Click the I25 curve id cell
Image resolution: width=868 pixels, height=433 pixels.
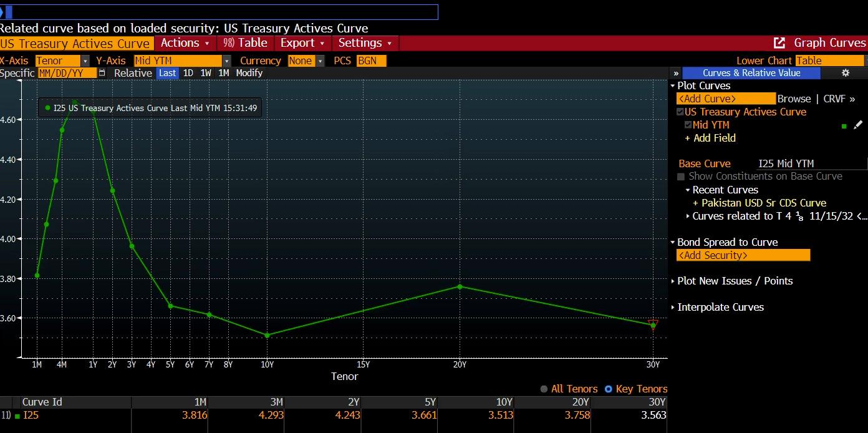point(31,415)
